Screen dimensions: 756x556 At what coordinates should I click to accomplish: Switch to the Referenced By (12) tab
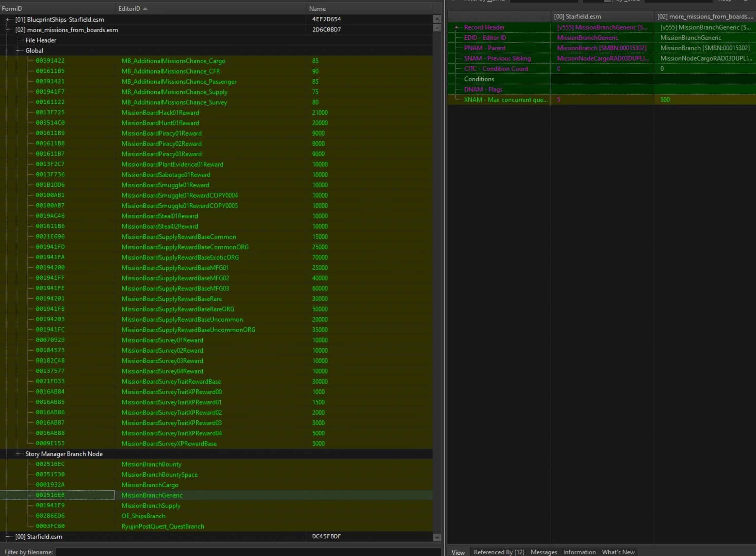499,552
